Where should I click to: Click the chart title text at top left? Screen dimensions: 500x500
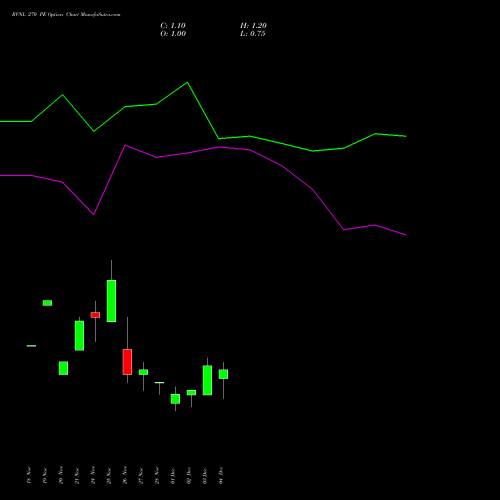click(x=66, y=15)
